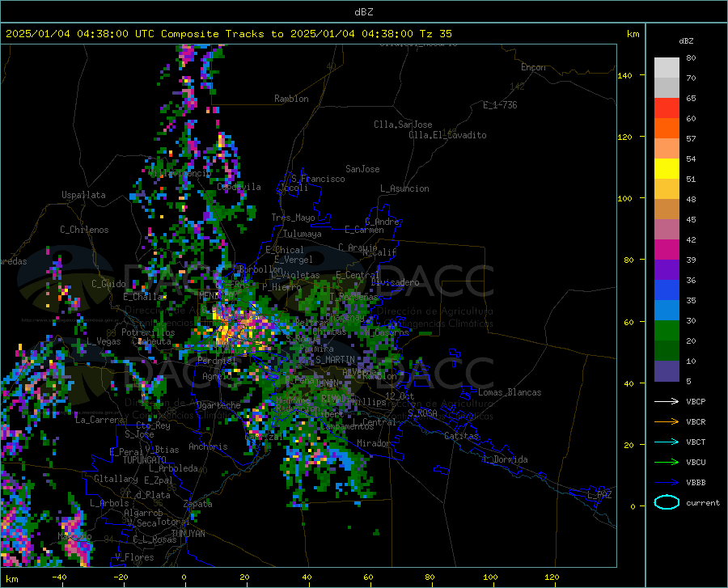Click the TUPUNGATO map label
The height and width of the screenshot is (588, 728).
[x=145, y=460]
